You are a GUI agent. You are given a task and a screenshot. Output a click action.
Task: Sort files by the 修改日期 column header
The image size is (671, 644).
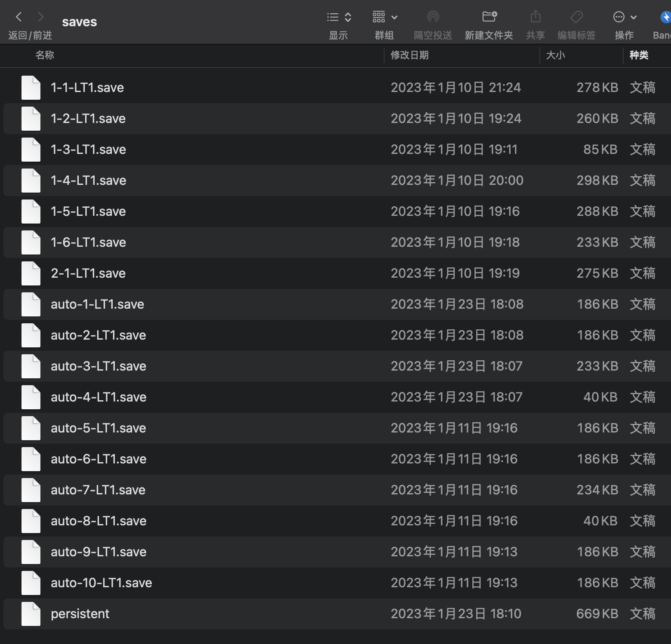click(409, 55)
